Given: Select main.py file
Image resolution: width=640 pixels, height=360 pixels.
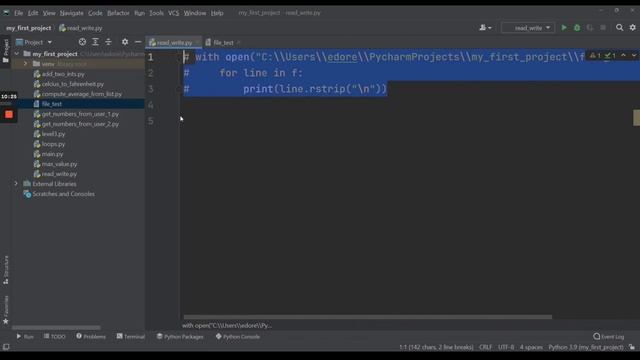Looking at the screenshot, I should [52, 154].
